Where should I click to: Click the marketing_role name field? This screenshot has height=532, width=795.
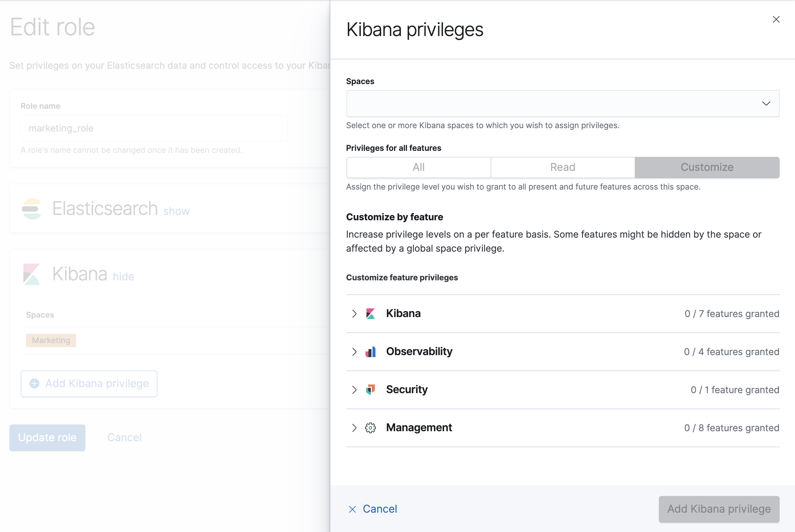coord(154,128)
